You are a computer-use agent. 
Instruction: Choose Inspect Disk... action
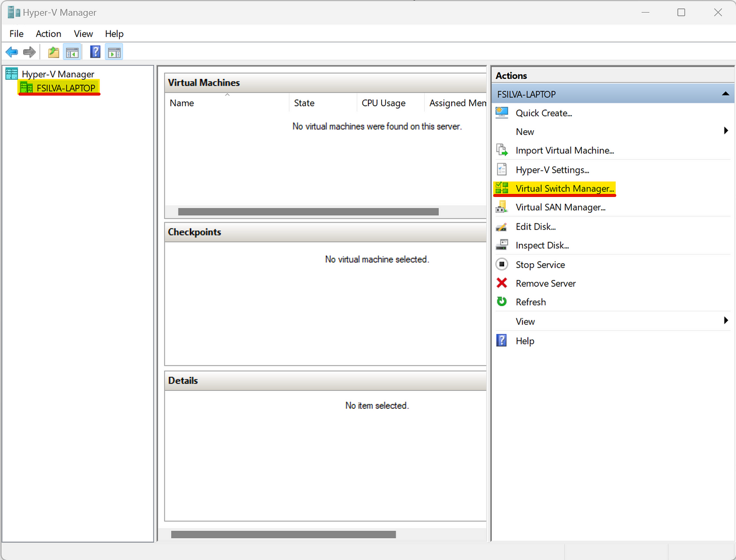[542, 245]
